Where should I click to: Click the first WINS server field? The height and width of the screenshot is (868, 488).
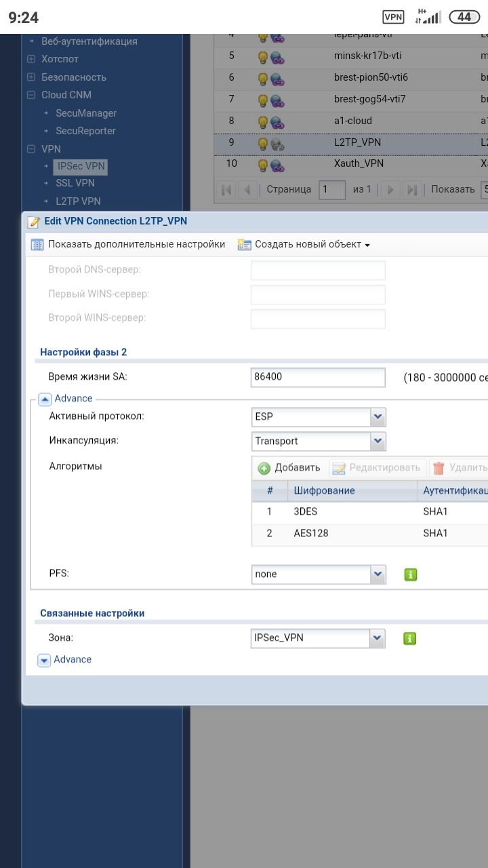click(x=318, y=294)
